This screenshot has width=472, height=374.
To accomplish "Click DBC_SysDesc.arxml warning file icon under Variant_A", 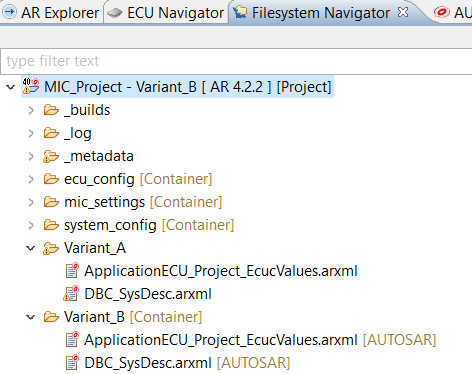I will (x=71, y=294).
